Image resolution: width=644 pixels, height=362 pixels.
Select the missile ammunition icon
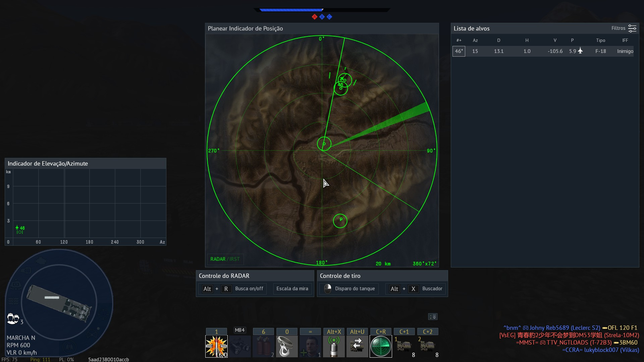[x=216, y=346]
